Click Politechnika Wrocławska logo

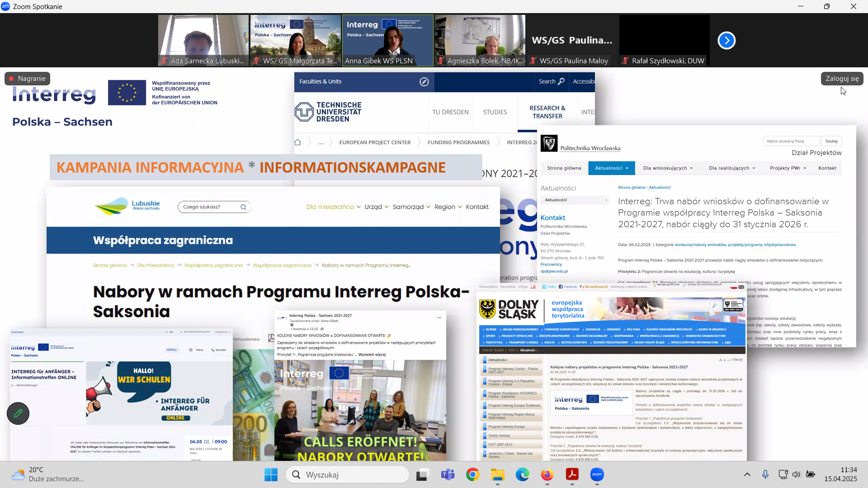click(x=580, y=144)
